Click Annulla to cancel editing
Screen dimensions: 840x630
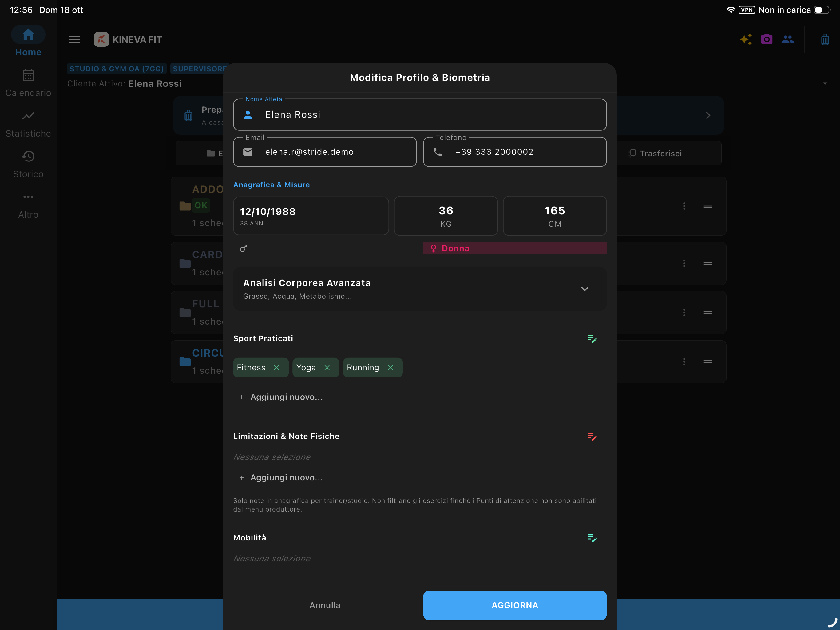(x=325, y=605)
